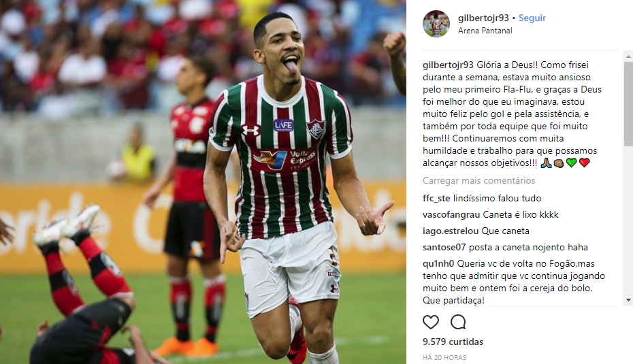Click the comments scrollbar thumb
This screenshot has height=364, width=633.
tap(628, 103)
